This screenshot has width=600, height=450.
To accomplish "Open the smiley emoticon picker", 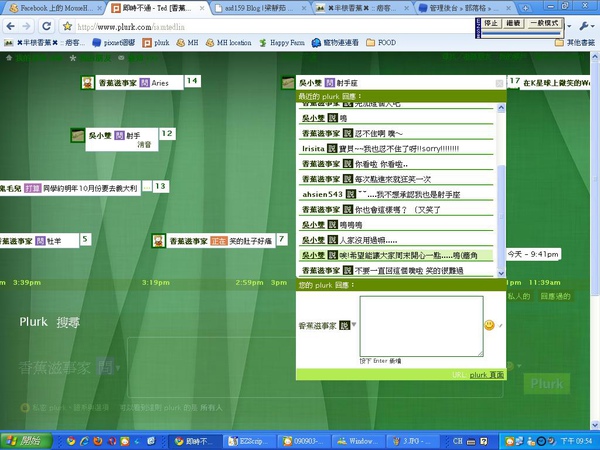I will click(489, 325).
